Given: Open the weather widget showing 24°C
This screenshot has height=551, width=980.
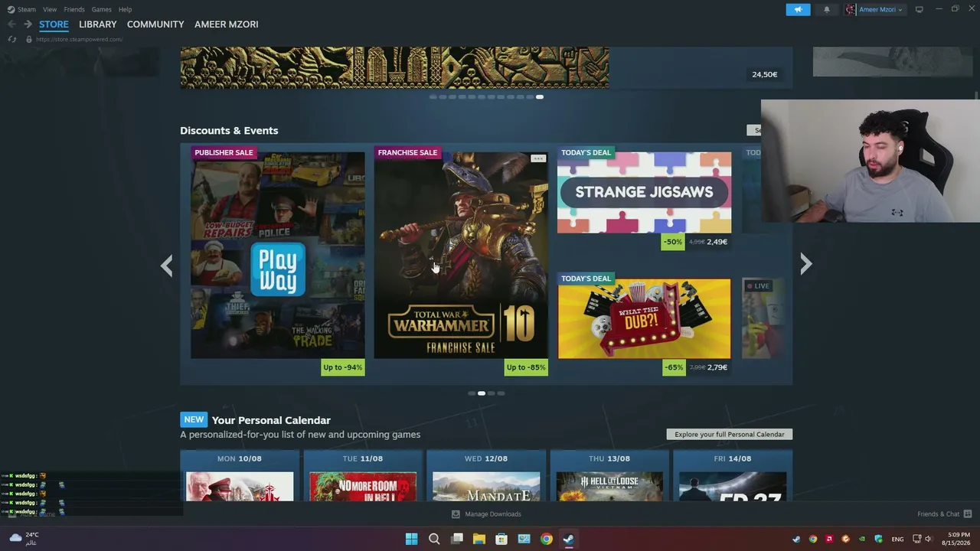Looking at the screenshot, I should point(24,538).
